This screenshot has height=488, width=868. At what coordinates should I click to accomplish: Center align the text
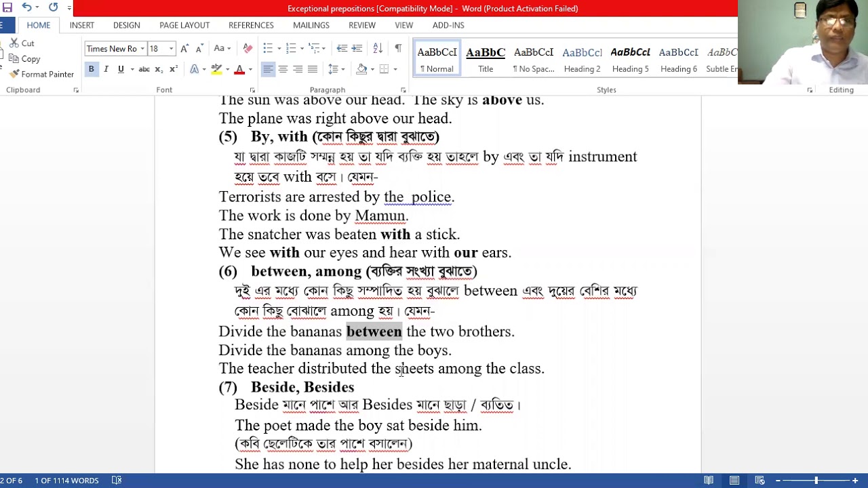(x=283, y=69)
